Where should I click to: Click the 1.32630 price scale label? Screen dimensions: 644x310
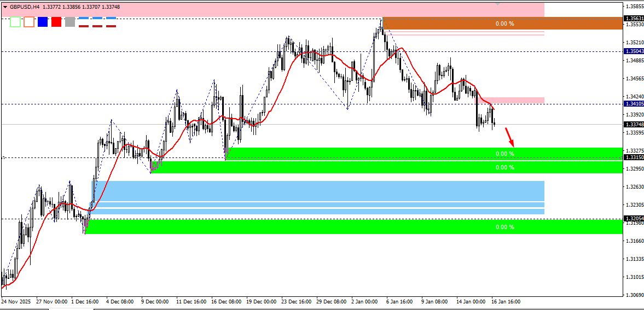[635, 187]
